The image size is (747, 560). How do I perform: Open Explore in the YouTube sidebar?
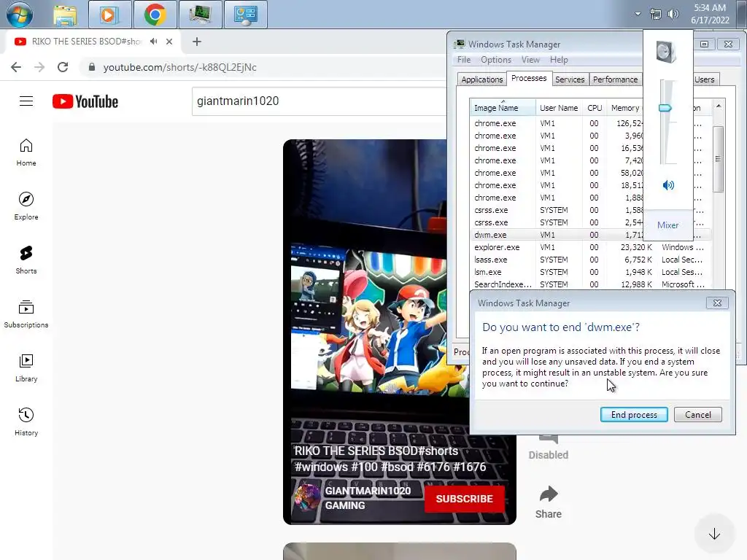pos(26,206)
